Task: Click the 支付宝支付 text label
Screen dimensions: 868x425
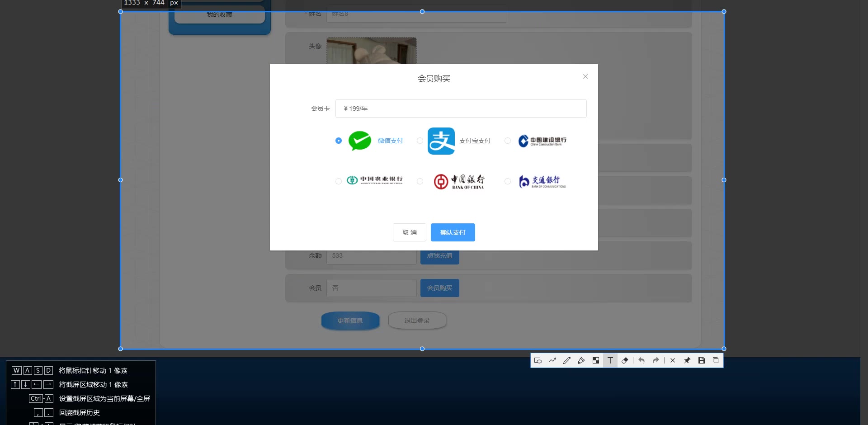Action: (x=475, y=141)
